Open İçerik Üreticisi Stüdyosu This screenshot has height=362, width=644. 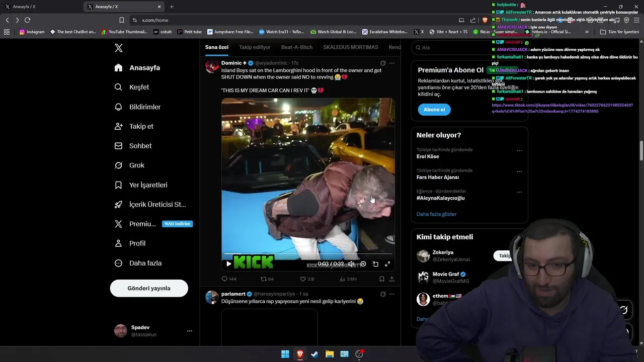coord(150,204)
